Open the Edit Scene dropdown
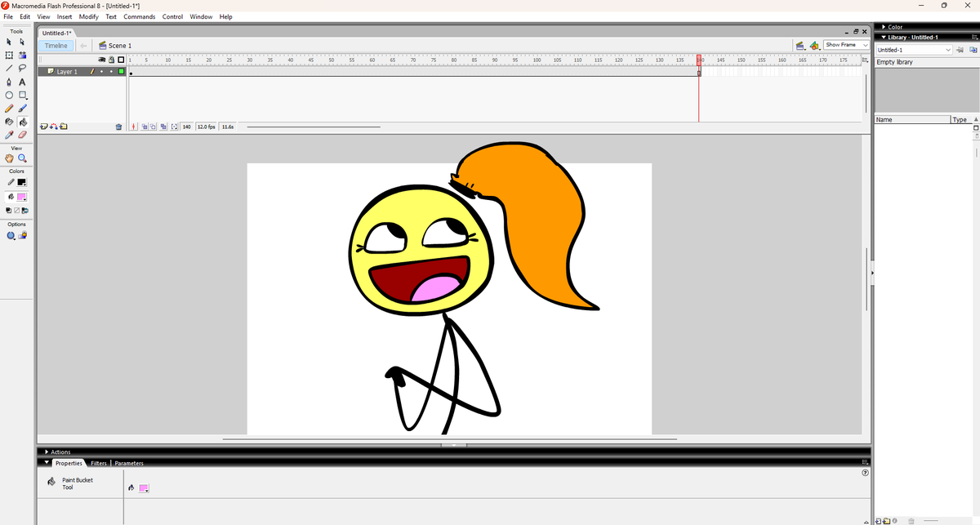The width and height of the screenshot is (980, 525). click(x=801, y=45)
